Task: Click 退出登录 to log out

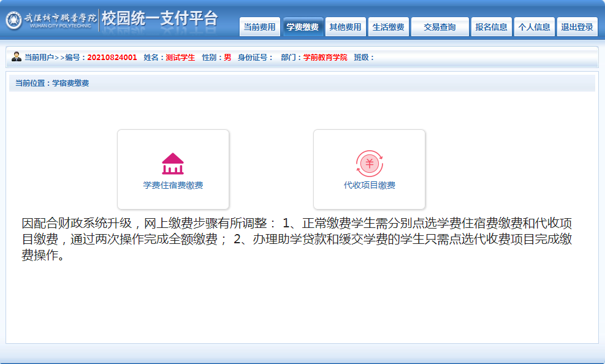Action: point(577,27)
